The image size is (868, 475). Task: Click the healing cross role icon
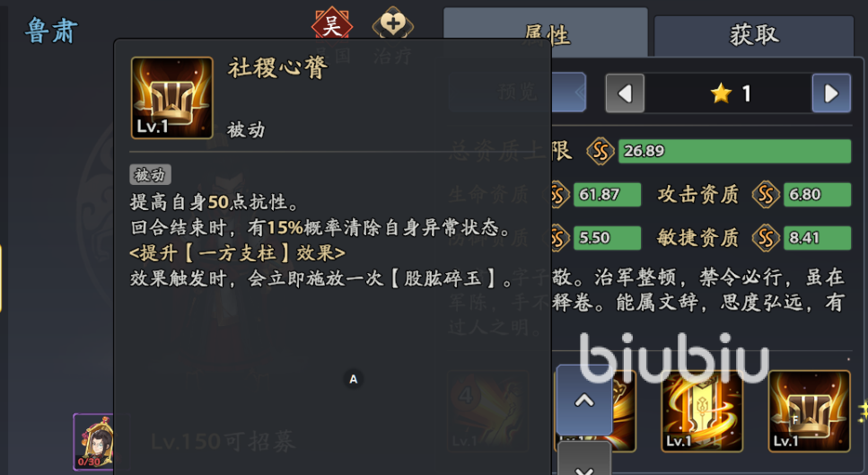point(392,23)
